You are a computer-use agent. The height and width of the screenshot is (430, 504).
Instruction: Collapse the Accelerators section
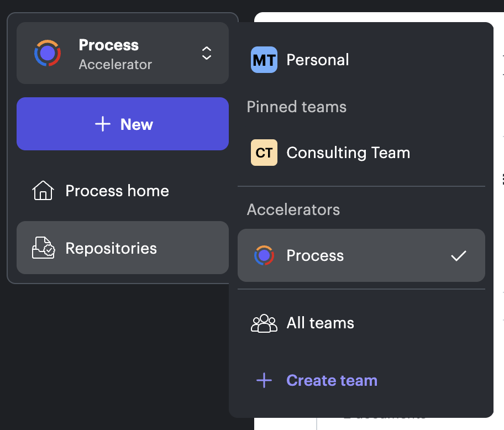pos(293,209)
